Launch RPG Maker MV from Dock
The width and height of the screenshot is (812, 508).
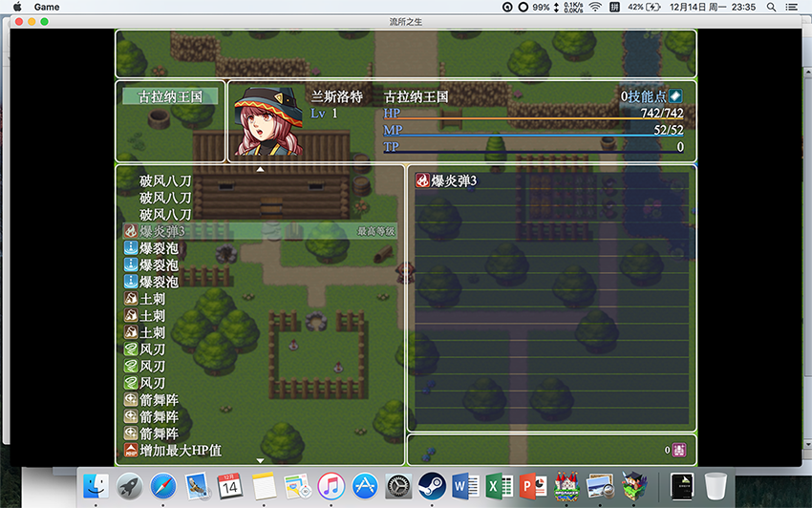566,486
